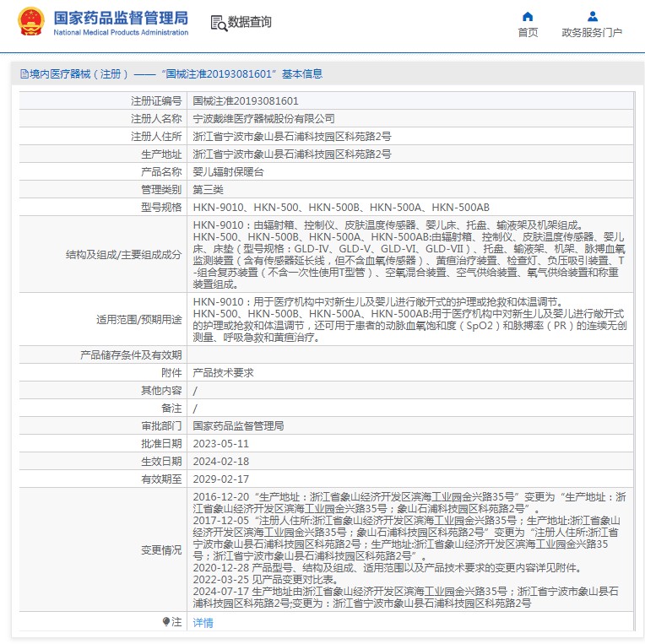645x644 pixels.
Task: Click National Medical Products Administration subtitle
Action: tap(121, 32)
